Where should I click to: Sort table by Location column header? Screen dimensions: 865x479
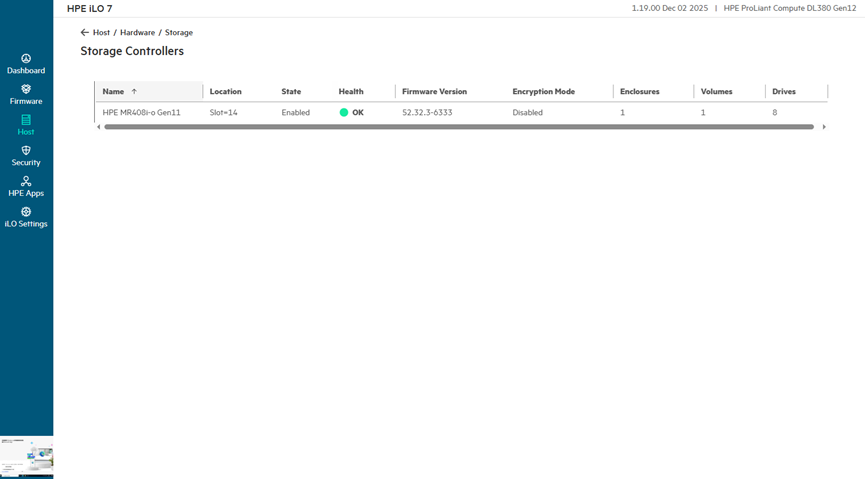click(x=226, y=92)
